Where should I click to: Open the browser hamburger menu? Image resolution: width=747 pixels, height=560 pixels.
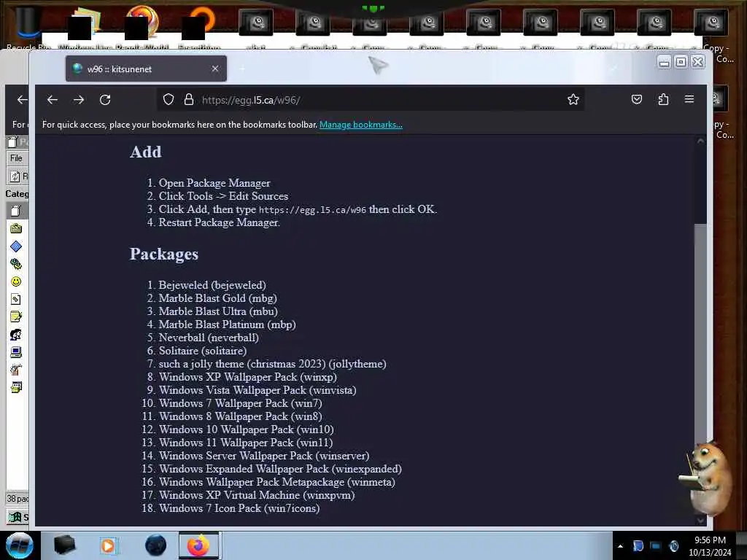coord(689,99)
